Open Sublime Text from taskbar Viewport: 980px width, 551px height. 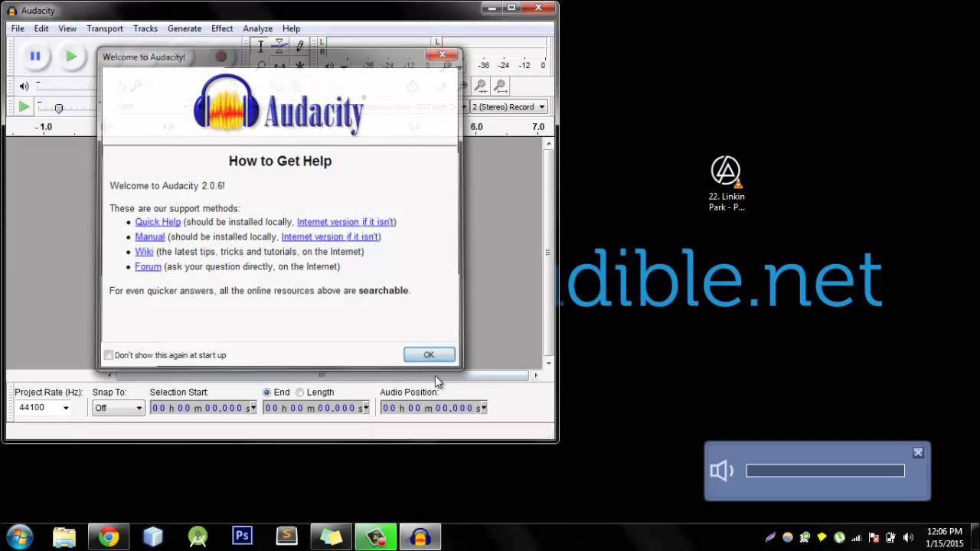(x=286, y=536)
